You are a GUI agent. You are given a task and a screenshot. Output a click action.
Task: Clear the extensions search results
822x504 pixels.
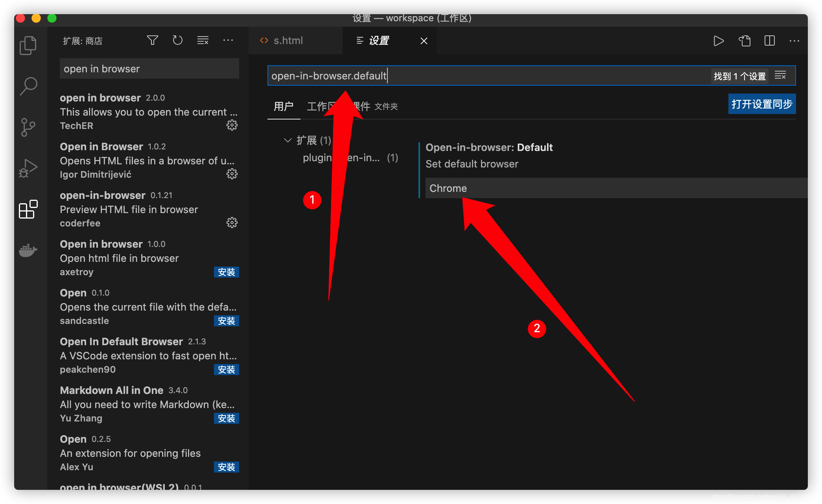203,40
